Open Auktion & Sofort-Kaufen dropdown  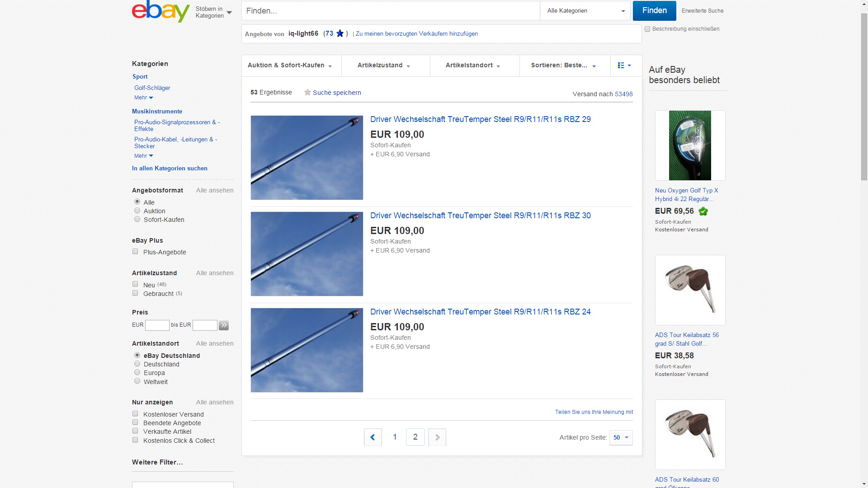(x=290, y=66)
